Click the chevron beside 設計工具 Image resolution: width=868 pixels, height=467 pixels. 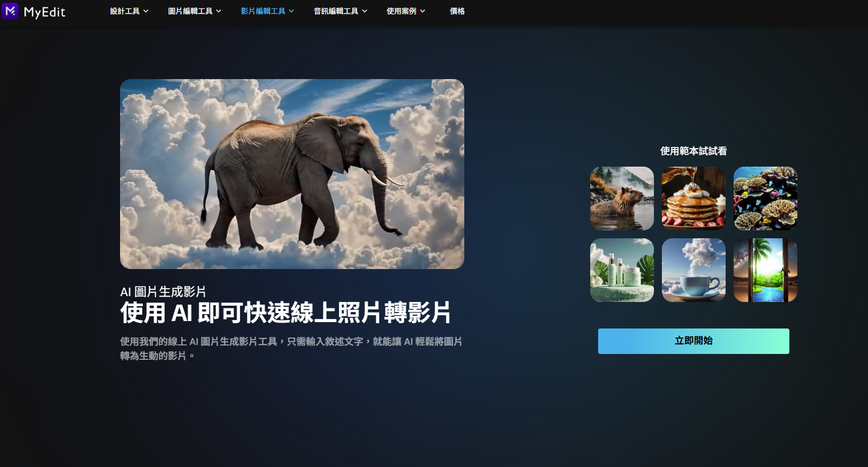(x=146, y=11)
